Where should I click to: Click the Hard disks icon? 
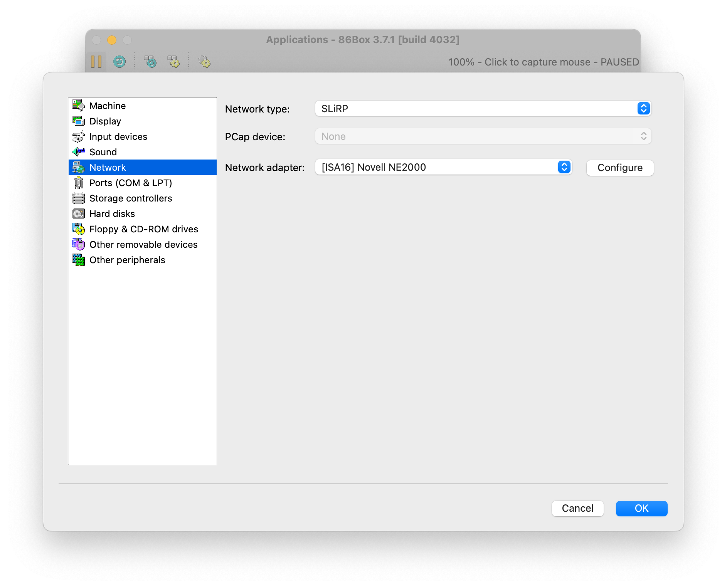pyautogui.click(x=79, y=213)
